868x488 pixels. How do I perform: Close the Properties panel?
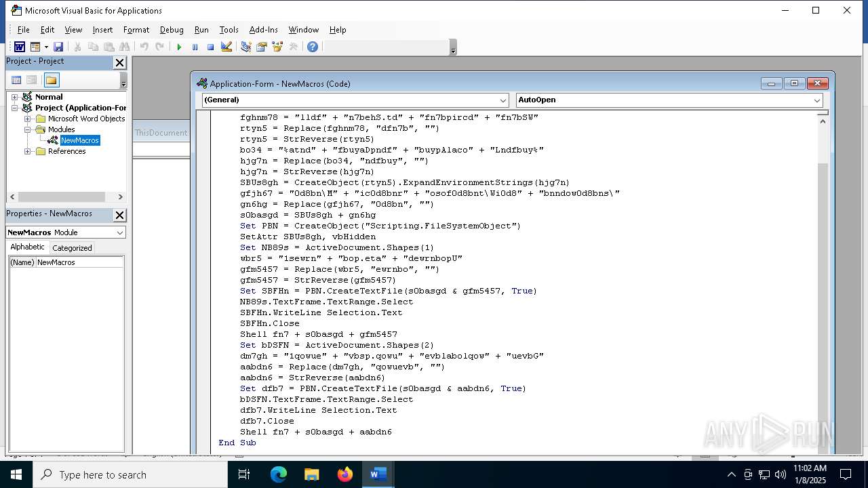(119, 215)
